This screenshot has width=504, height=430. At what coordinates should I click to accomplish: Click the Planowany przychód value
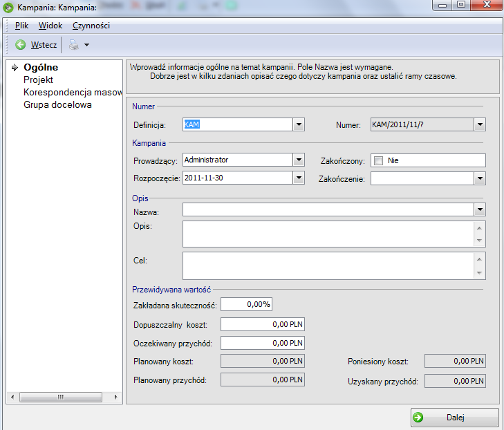[263, 380]
